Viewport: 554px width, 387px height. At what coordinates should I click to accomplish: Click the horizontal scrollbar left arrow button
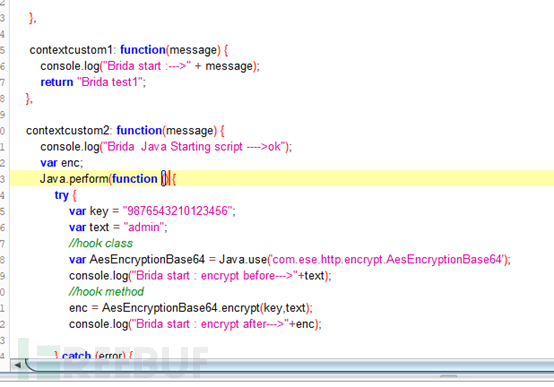click(17, 365)
